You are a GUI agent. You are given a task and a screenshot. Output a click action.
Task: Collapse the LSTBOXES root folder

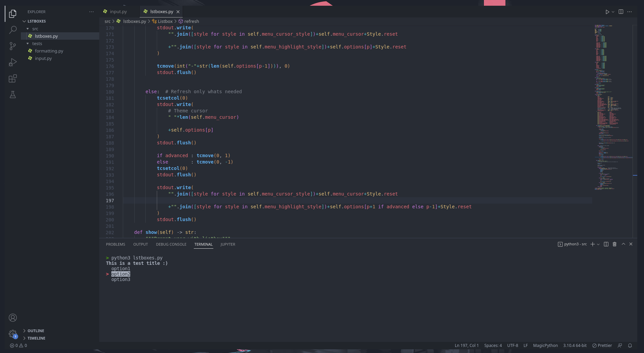[x=37, y=21]
